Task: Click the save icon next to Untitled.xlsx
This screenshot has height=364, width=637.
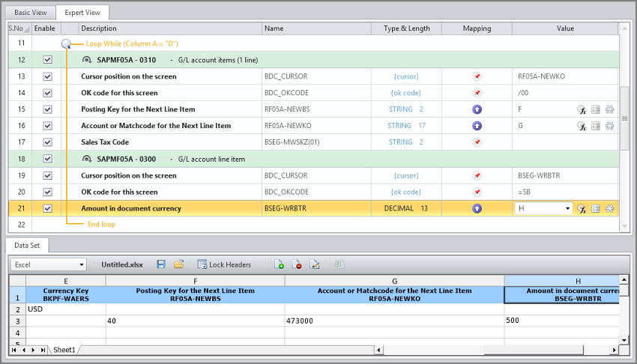Action: tap(161, 264)
